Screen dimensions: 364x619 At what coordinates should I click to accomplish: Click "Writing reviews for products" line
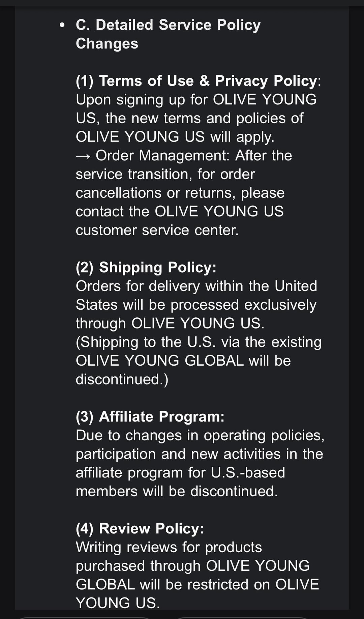(169, 547)
